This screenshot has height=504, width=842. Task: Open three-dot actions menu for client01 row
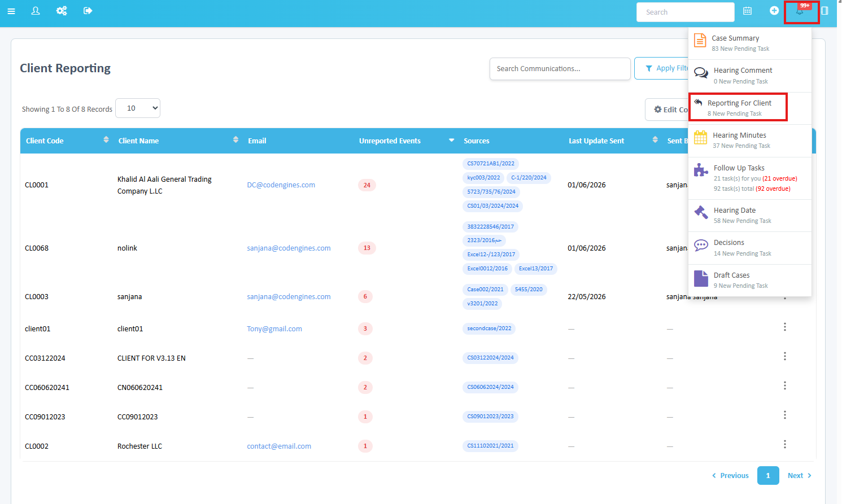pos(785,327)
